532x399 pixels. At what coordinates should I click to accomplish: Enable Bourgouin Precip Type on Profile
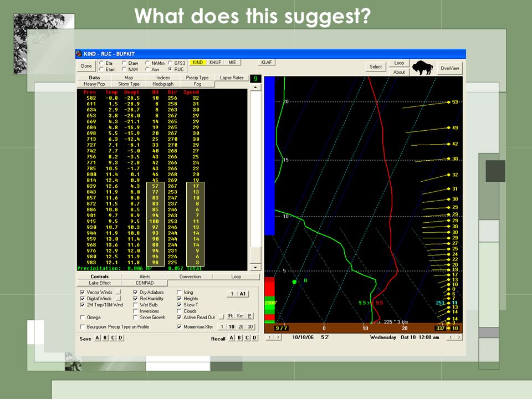click(x=82, y=327)
